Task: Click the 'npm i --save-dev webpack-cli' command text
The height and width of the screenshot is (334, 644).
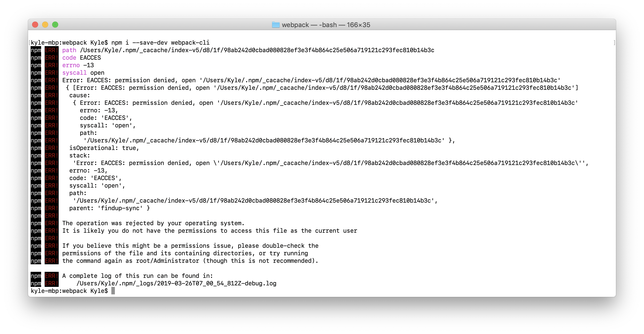Action: point(160,43)
